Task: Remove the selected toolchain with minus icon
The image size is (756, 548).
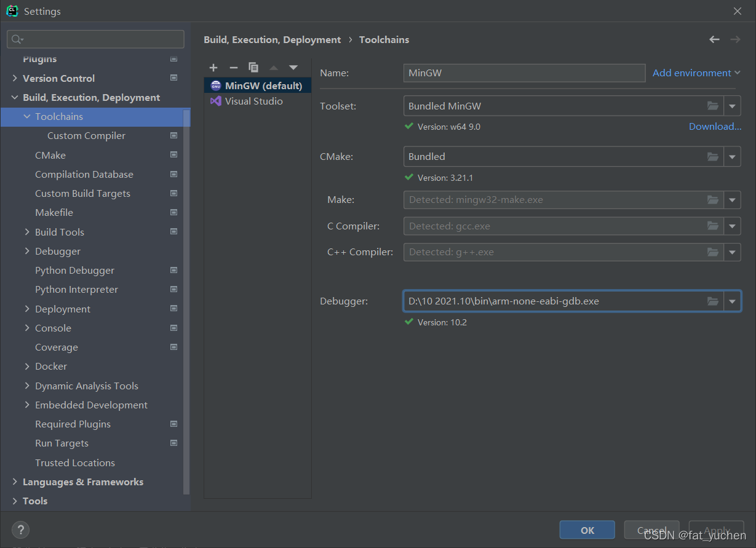Action: (233, 68)
